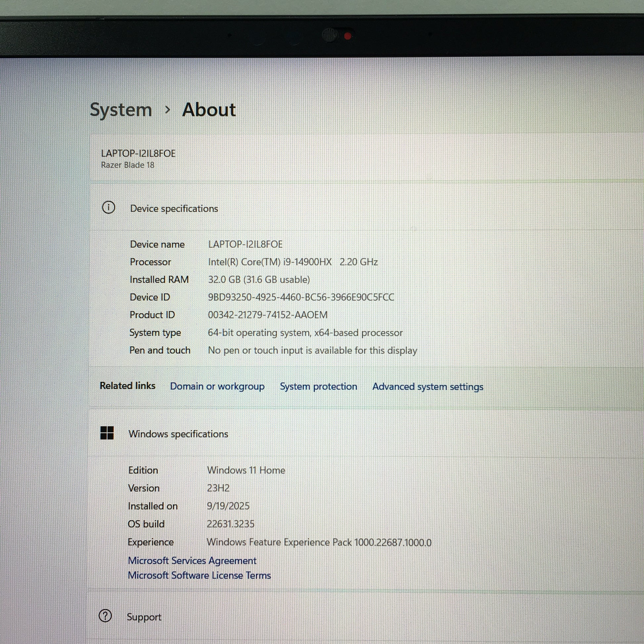Image resolution: width=644 pixels, height=644 pixels.
Task: Collapse the Windows specifications section
Action: 178,434
